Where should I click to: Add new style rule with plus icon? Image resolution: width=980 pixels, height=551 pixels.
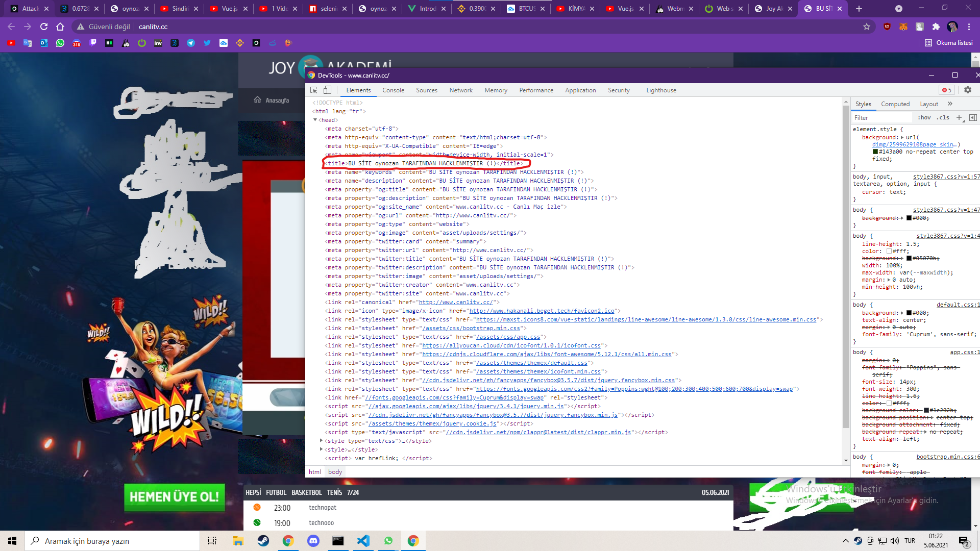point(959,118)
